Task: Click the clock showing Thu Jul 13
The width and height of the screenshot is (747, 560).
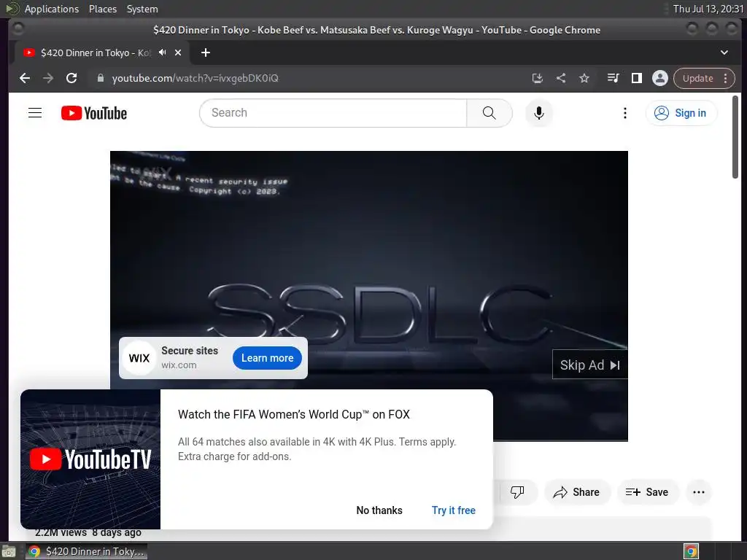Action: pos(708,9)
